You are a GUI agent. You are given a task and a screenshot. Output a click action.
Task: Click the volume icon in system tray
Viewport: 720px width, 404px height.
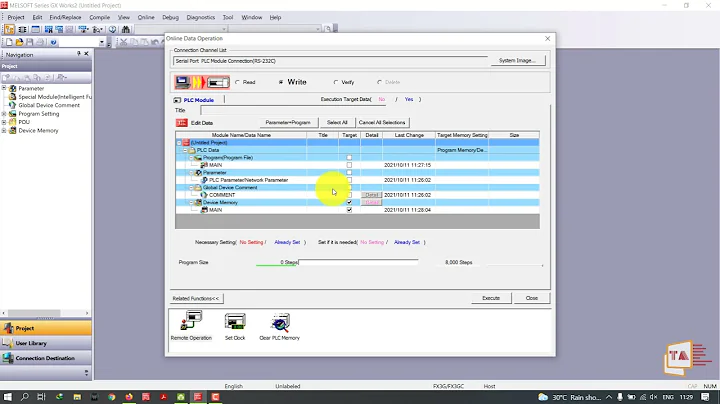click(654, 397)
